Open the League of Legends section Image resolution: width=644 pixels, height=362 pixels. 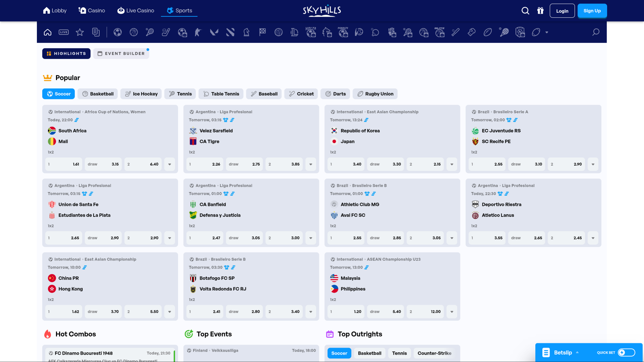tap(294, 32)
